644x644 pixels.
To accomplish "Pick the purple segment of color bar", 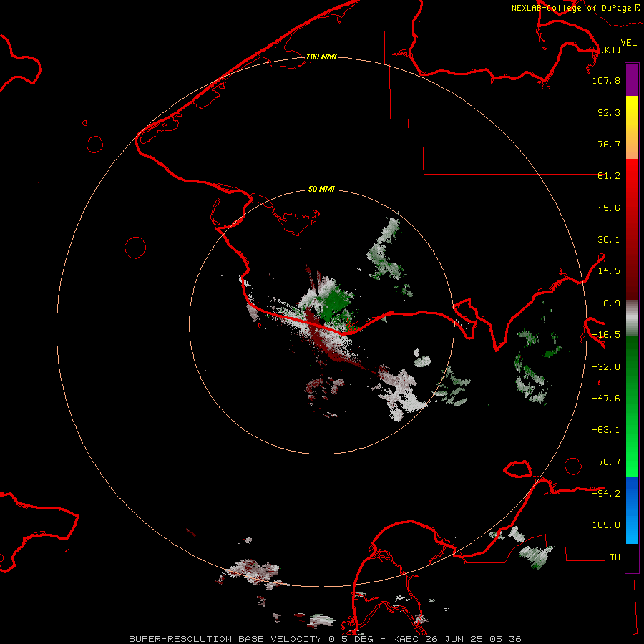I will pyautogui.click(x=632, y=80).
